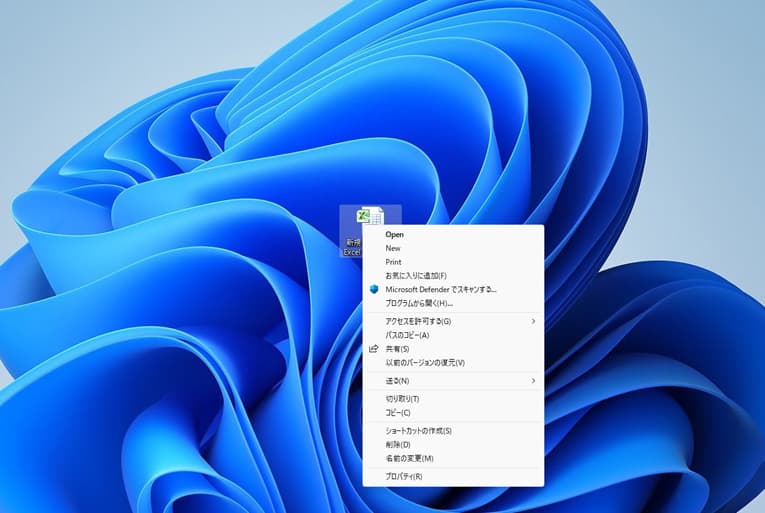Select パスのコピー(A) from context menu
Image resolution: width=765 pixels, height=513 pixels.
(x=407, y=335)
